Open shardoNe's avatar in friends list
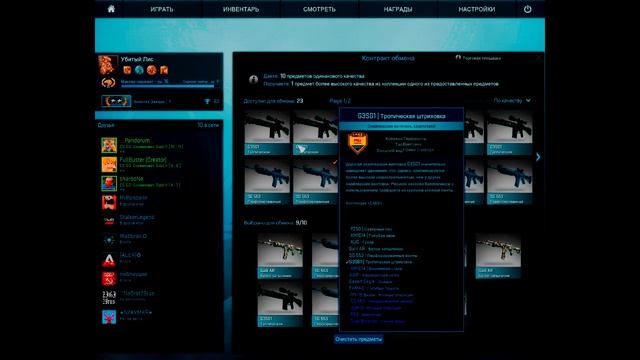 (109, 183)
